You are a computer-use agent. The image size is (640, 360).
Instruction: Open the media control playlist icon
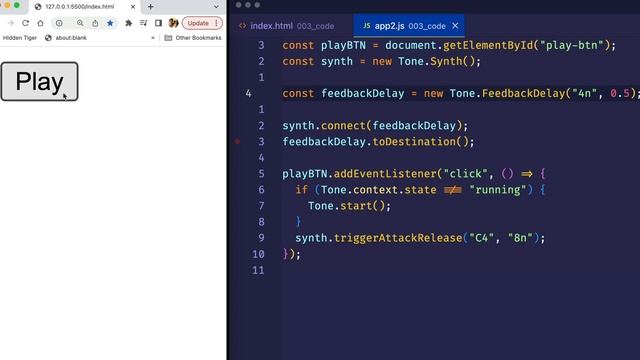(143, 23)
